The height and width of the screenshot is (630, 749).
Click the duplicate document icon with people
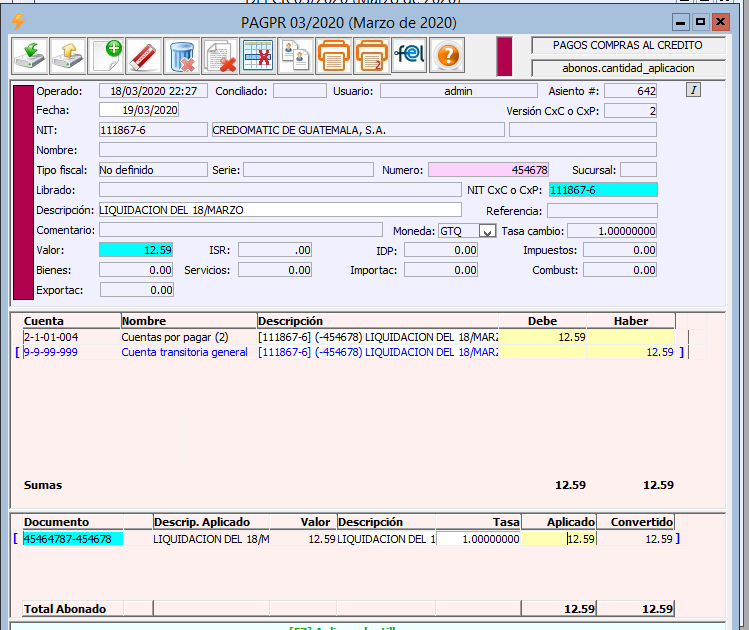click(x=294, y=55)
